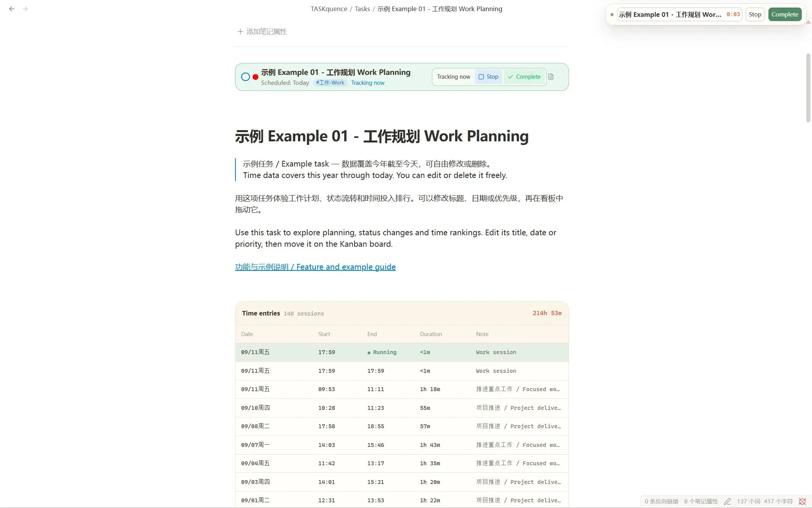Click the Start column header

324,334
